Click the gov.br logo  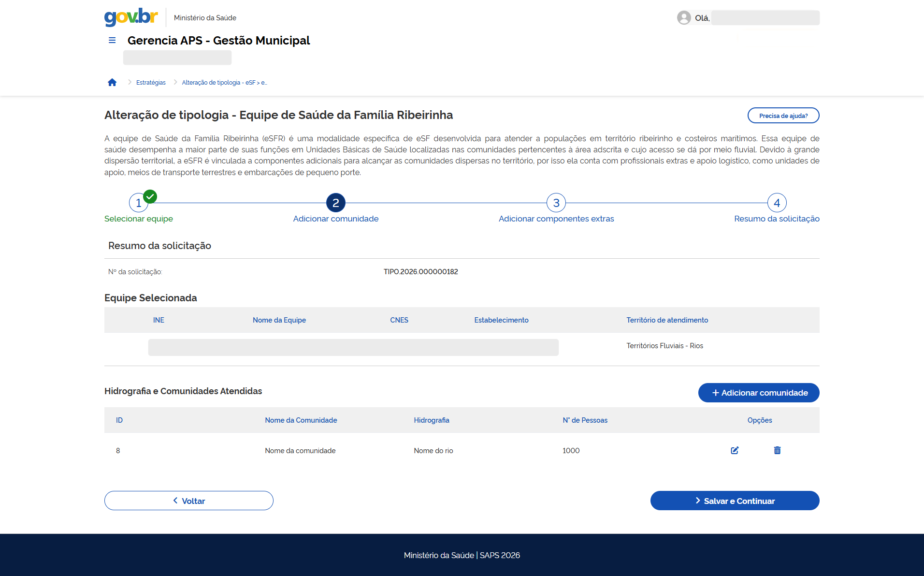tap(131, 17)
